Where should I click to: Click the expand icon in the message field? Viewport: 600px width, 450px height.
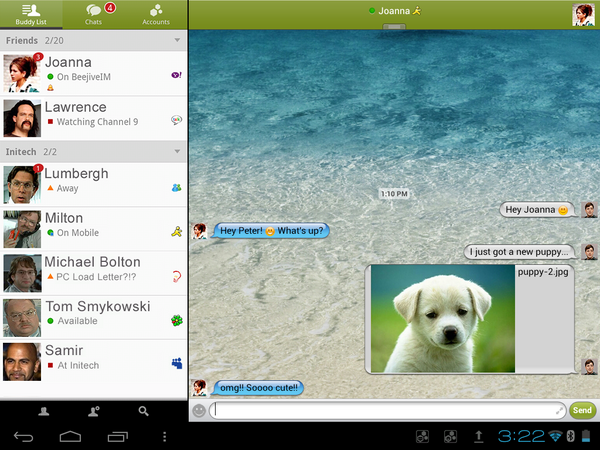(x=559, y=411)
